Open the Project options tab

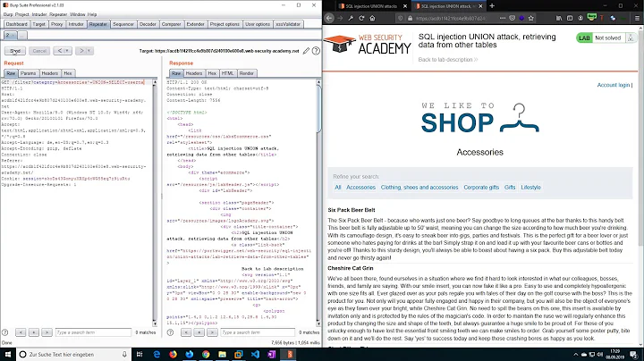[225, 24]
